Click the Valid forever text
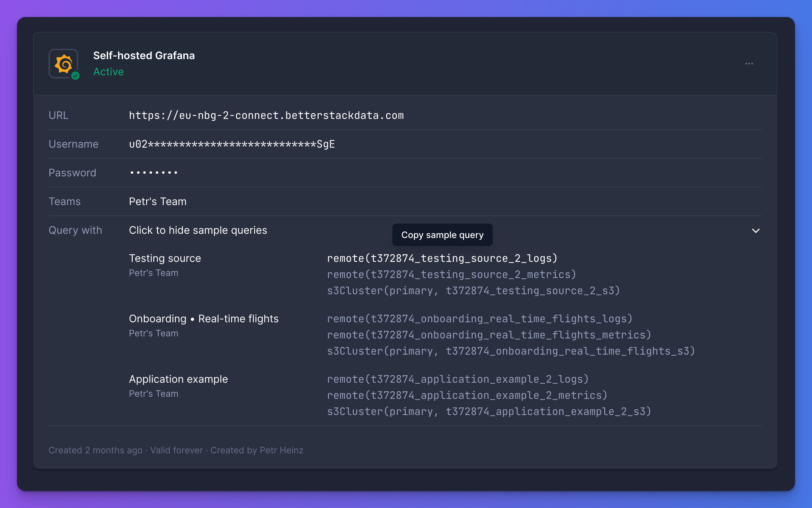Viewport: 812px width, 508px height. (177, 450)
